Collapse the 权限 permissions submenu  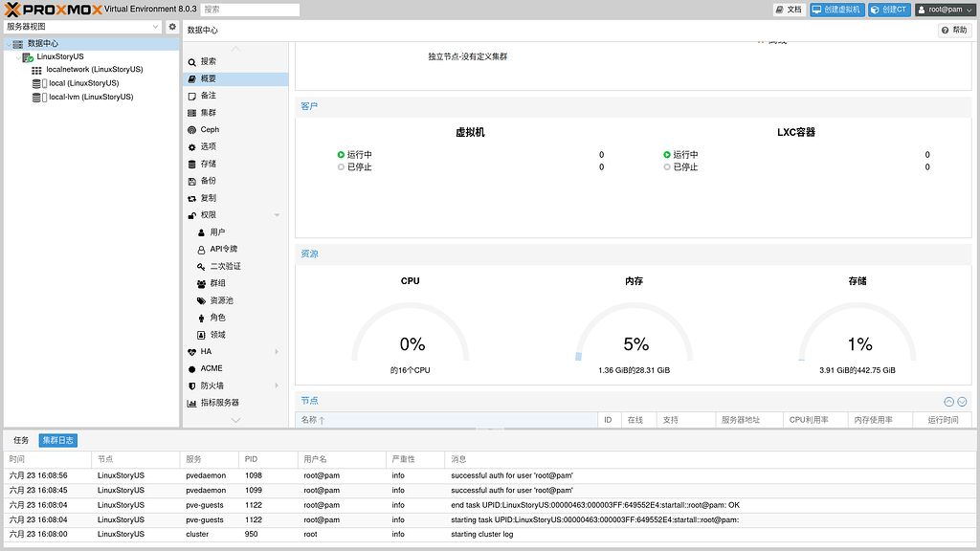(277, 215)
